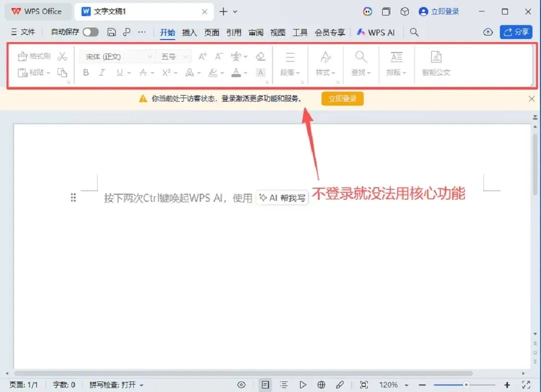Close the visitor status notification banner
The width and height of the screenshot is (541, 392).
pos(531,99)
